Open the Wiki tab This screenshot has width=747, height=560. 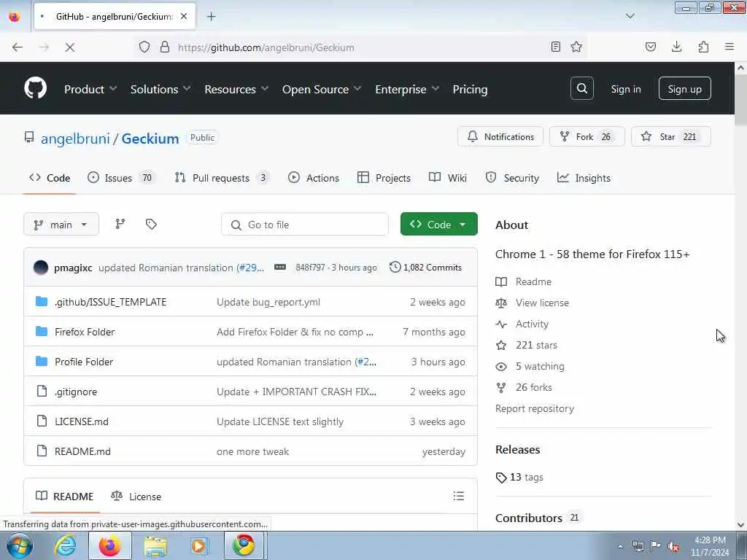(x=448, y=178)
